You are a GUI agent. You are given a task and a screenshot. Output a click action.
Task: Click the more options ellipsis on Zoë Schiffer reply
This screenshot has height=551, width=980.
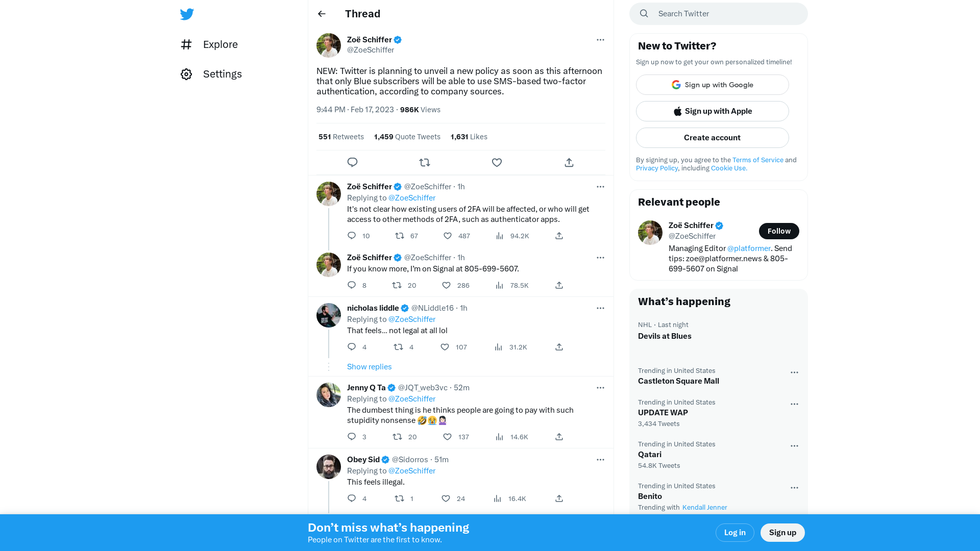tap(600, 186)
